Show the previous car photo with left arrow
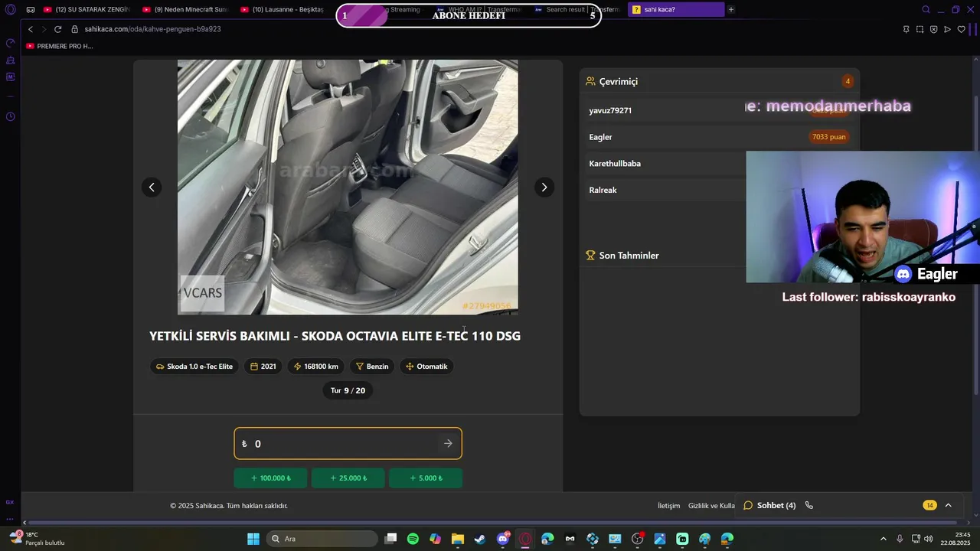This screenshot has width=980, height=551. click(x=152, y=187)
